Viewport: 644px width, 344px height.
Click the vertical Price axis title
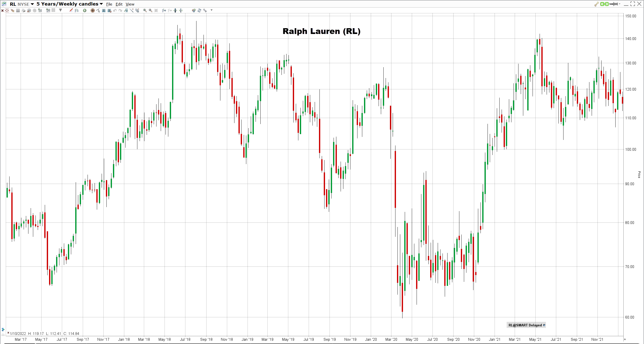click(x=639, y=175)
